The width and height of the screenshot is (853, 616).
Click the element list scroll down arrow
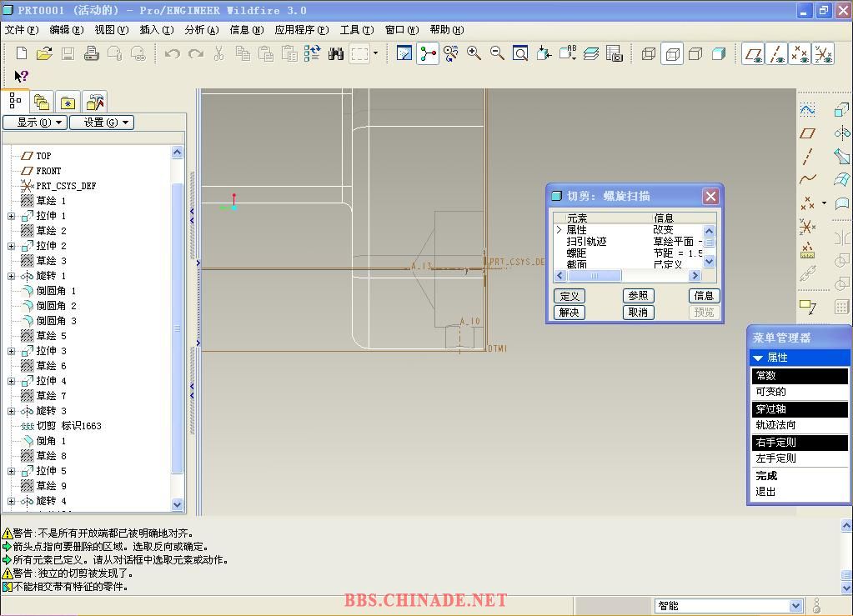pyautogui.click(x=709, y=262)
